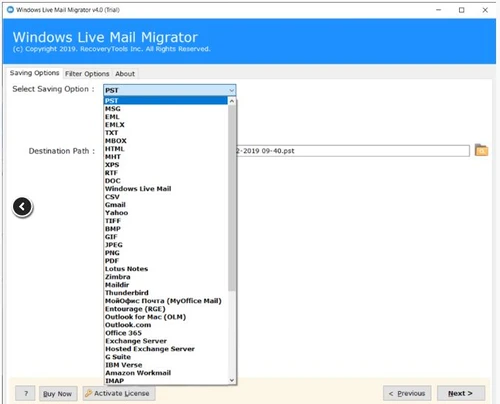Click the Destination Path input field

pyautogui.click(x=353, y=151)
